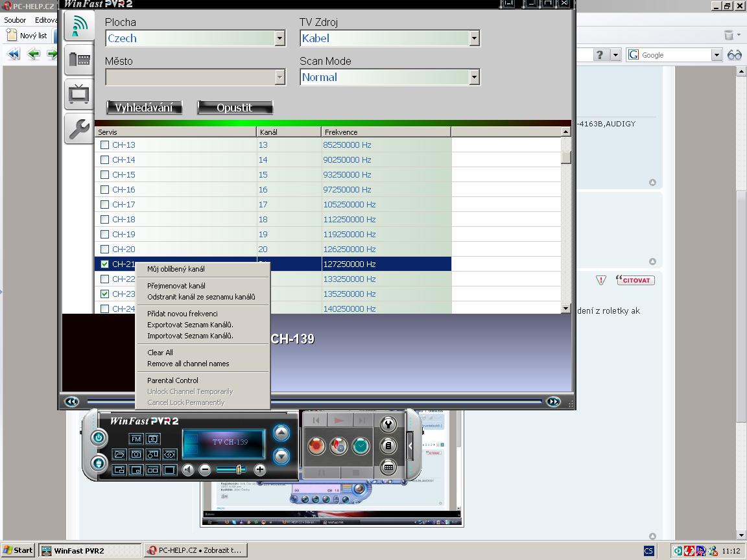Open the channel scan tab with antenna icon
This screenshot has width=747, height=560.
[80, 27]
